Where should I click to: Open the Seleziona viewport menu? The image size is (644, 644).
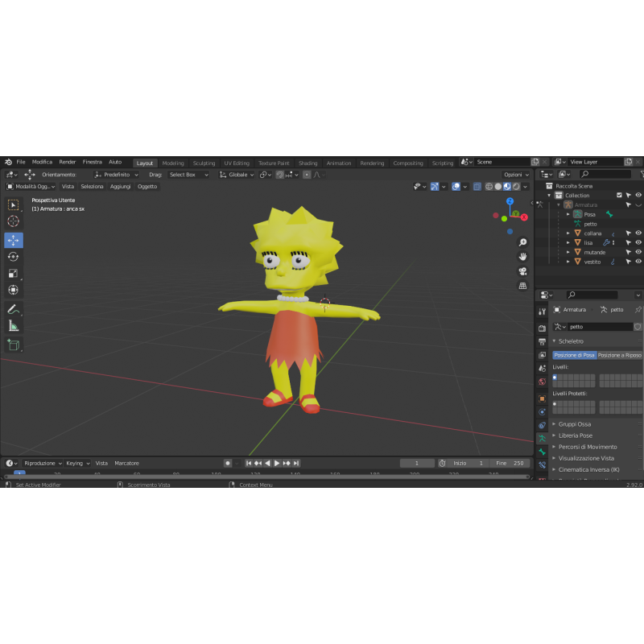(x=92, y=187)
